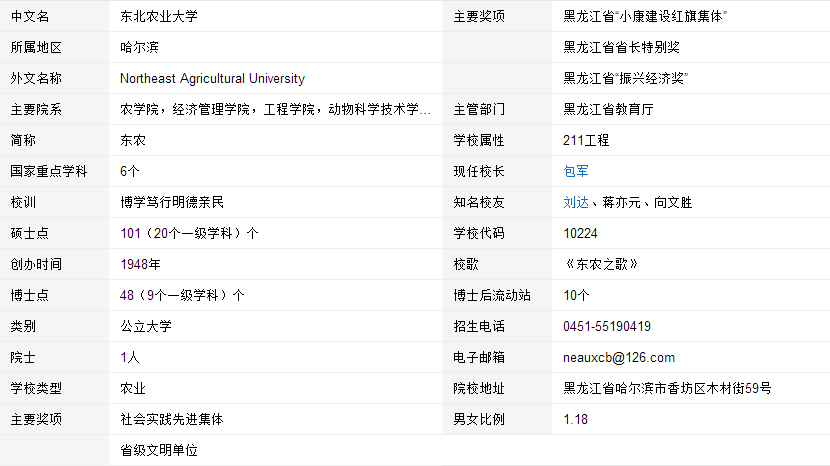
Task: Click the 学校类型 label
Action: [x=36, y=388]
